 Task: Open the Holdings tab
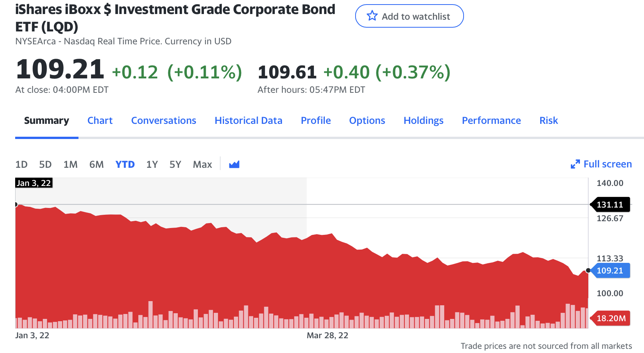pos(423,120)
